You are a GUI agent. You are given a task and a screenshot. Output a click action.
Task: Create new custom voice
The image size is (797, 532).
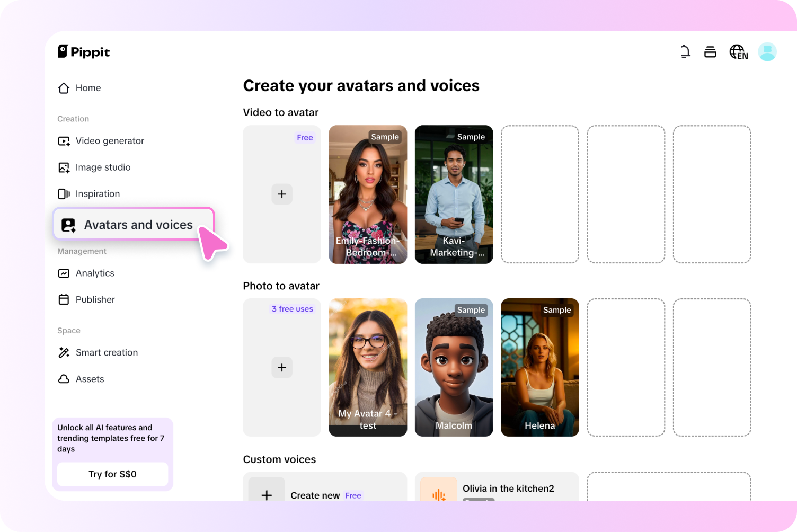315,495
